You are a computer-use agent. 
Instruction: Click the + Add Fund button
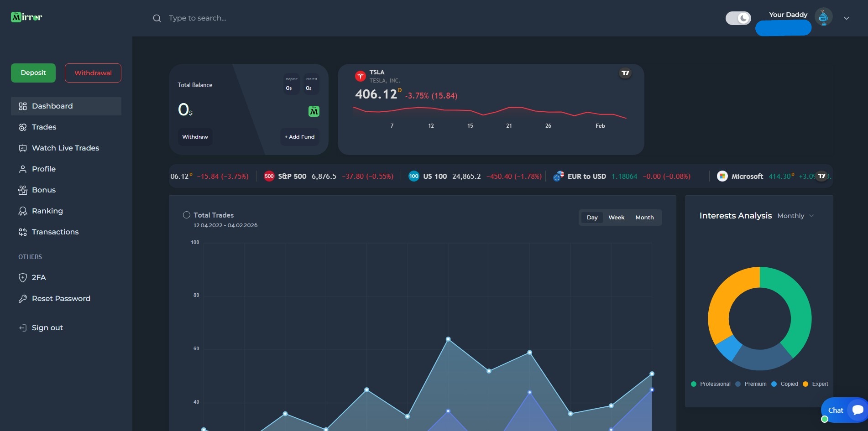(x=299, y=137)
